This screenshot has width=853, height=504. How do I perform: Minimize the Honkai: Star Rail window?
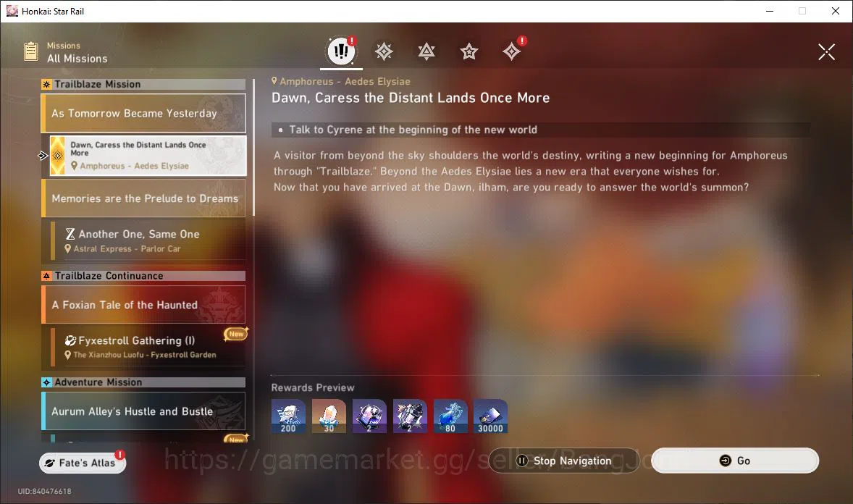(x=770, y=11)
